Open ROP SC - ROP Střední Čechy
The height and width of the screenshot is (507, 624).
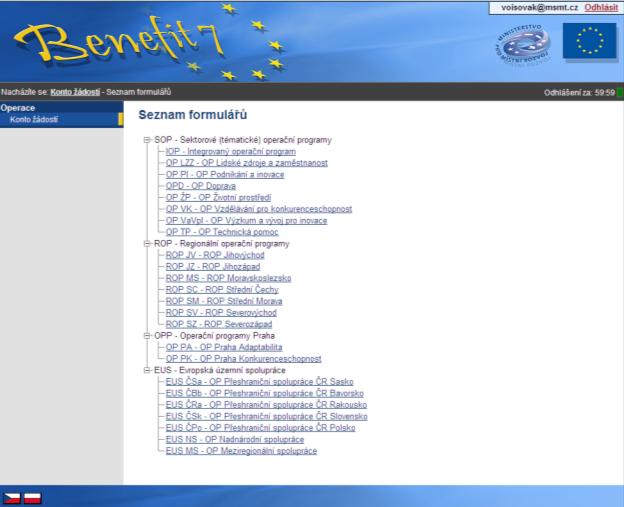click(222, 290)
